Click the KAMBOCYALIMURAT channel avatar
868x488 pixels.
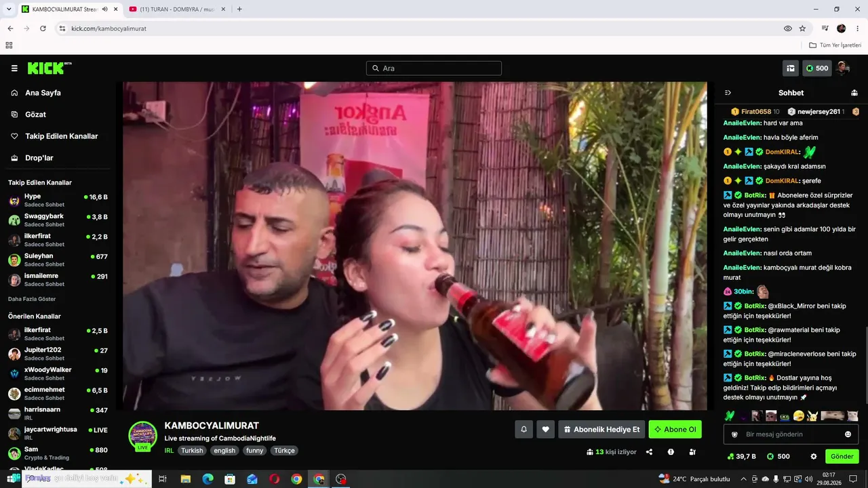tap(142, 436)
